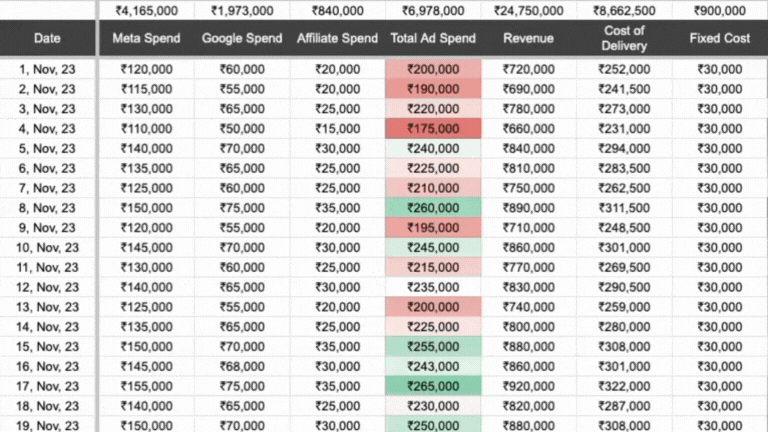This screenshot has width=768, height=432.
Task: Select the ₹8,662,500 delivery total cell
Action: click(x=624, y=11)
